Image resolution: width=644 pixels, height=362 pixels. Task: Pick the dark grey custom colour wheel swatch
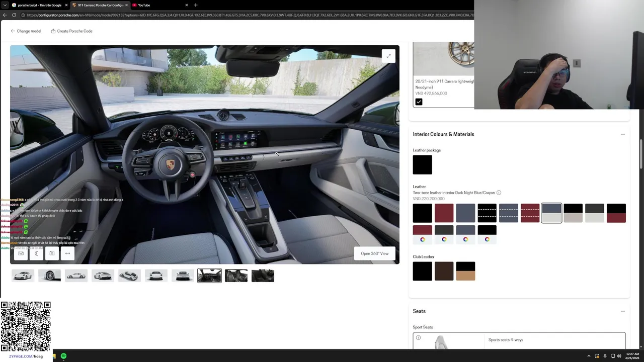[444, 235]
